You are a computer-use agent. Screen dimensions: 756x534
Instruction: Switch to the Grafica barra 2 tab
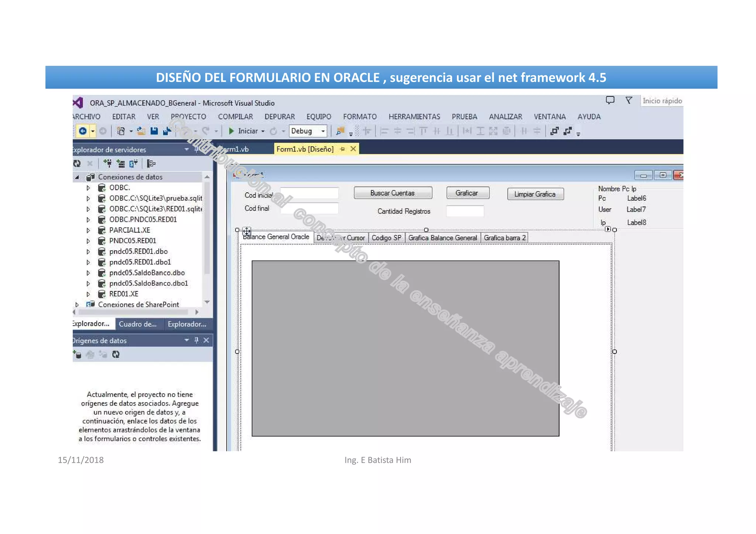click(x=505, y=238)
